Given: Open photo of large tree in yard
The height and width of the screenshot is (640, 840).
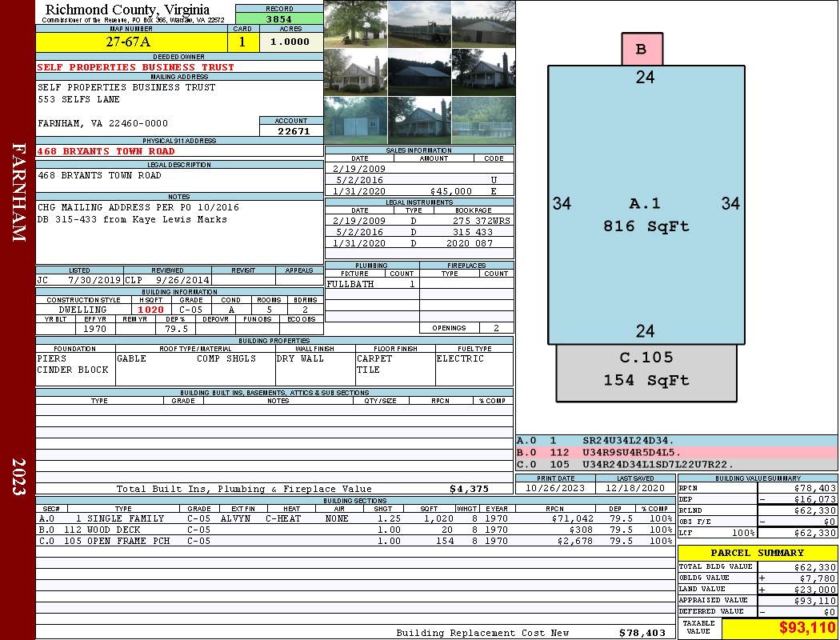Looking at the screenshot, I should pos(355,24).
